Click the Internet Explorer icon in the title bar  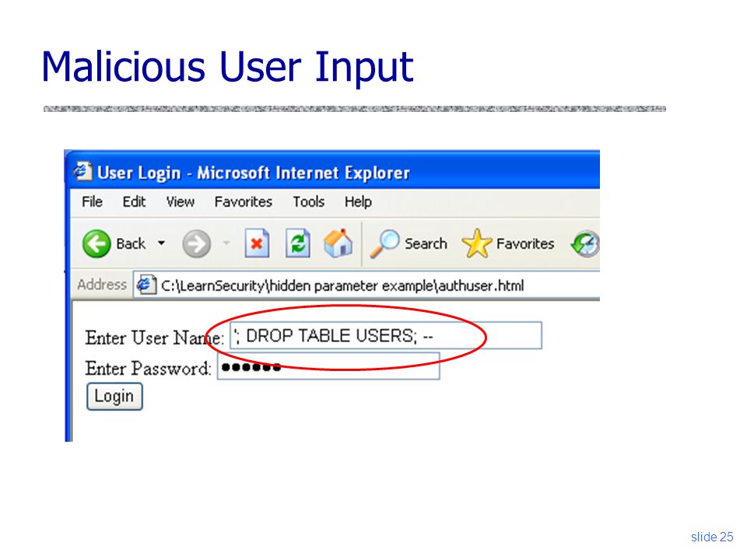[x=82, y=171]
